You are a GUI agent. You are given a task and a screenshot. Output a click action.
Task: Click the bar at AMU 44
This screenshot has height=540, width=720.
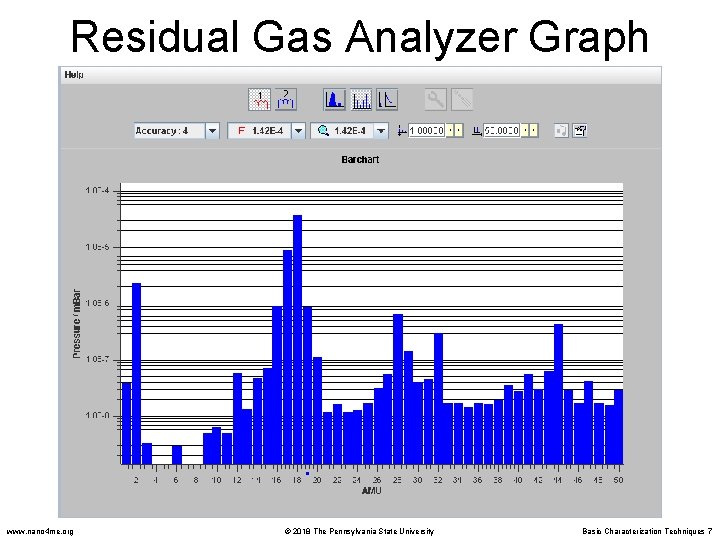(x=558, y=394)
